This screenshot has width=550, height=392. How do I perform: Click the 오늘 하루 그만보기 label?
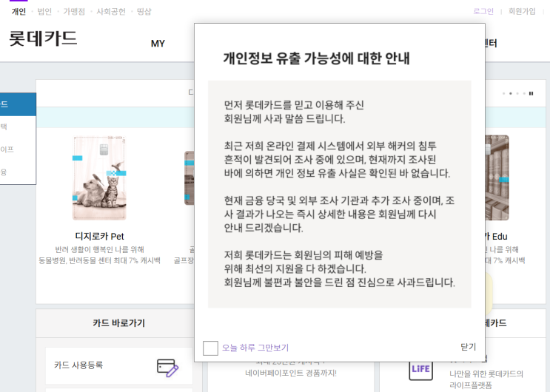[x=255, y=348]
